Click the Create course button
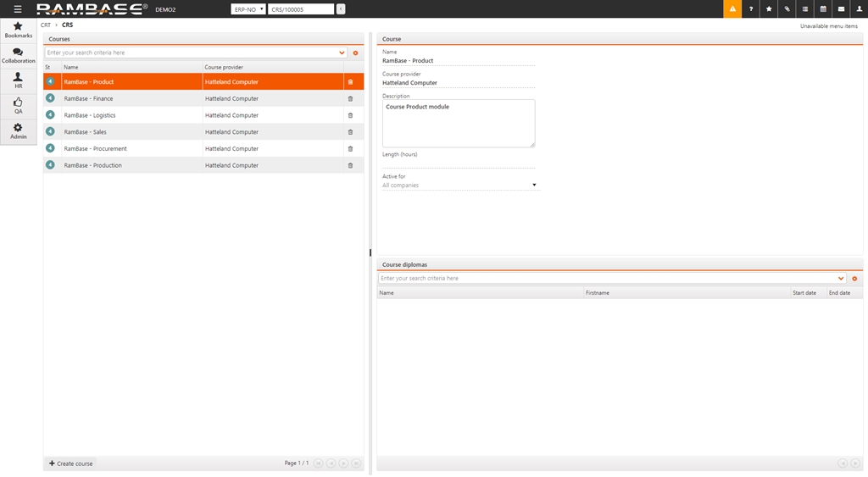Screen dimensions: 868x477 71,463
